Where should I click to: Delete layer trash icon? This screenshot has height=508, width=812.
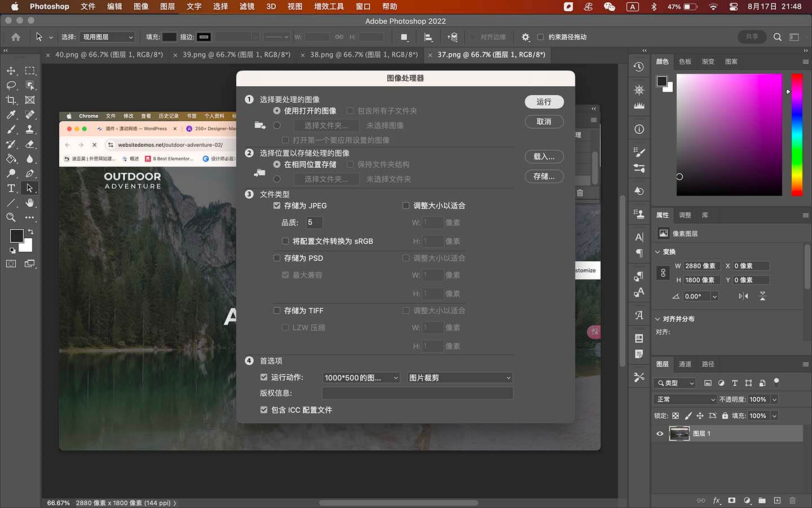(x=792, y=500)
